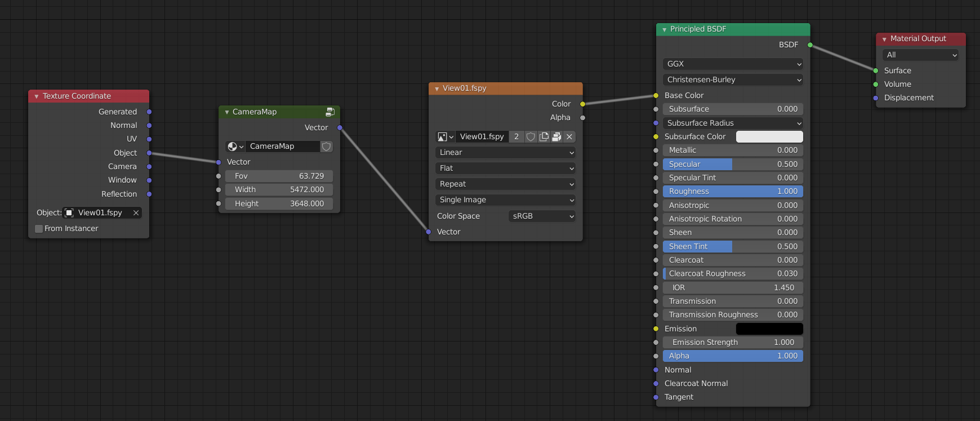Collapse the Texture Coordinate node
980x421 pixels.
coord(37,96)
